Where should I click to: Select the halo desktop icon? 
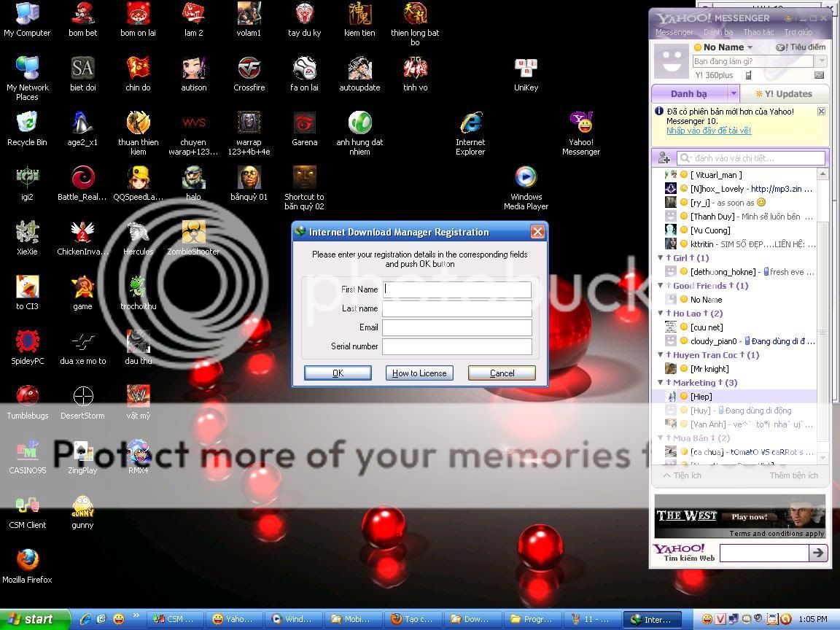(193, 183)
